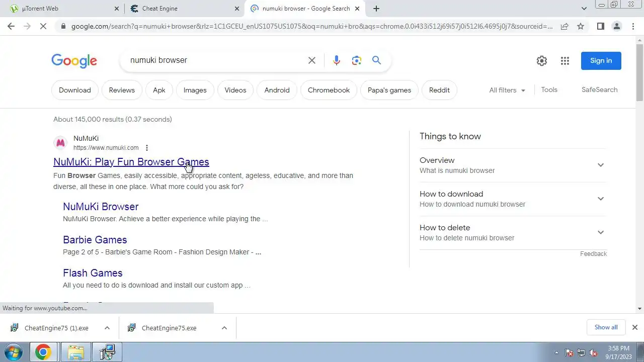
Task: Open the Tools search option
Action: click(549, 89)
